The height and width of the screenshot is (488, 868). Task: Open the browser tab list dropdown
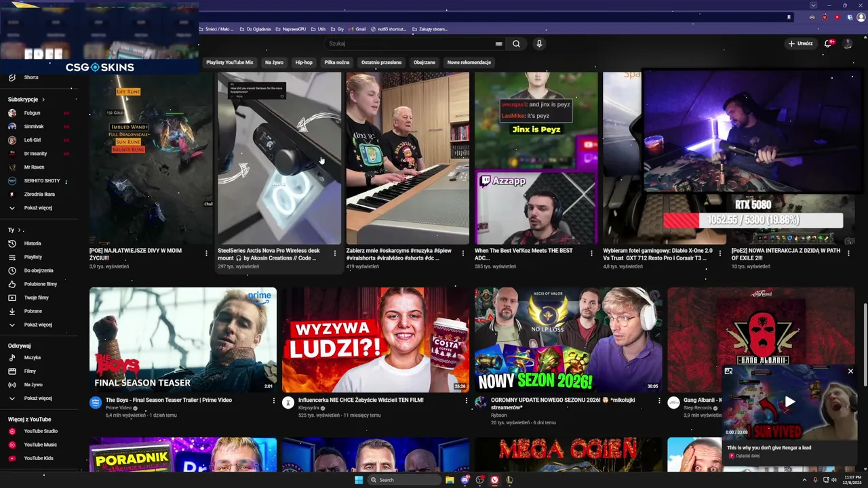coord(813,5)
